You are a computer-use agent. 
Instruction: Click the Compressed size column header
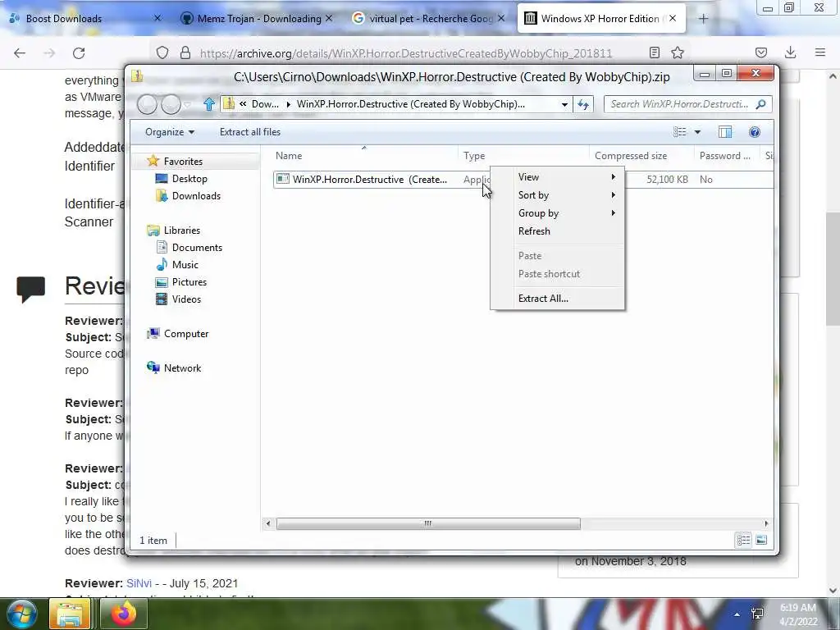[x=631, y=156]
